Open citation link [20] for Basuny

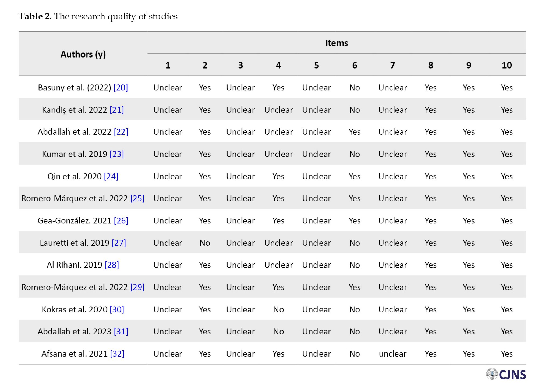click(x=121, y=88)
